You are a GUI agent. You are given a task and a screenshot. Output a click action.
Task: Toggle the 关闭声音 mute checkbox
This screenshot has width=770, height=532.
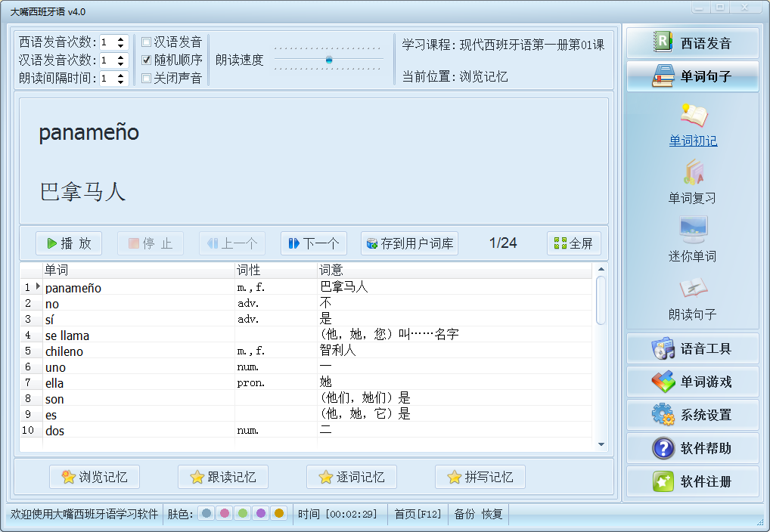click(x=147, y=79)
